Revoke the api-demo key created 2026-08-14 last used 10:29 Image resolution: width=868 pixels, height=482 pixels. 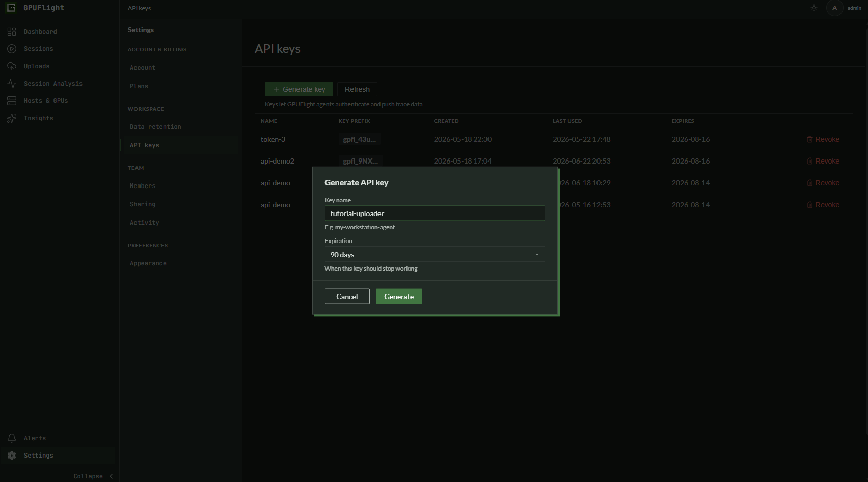pos(823,183)
